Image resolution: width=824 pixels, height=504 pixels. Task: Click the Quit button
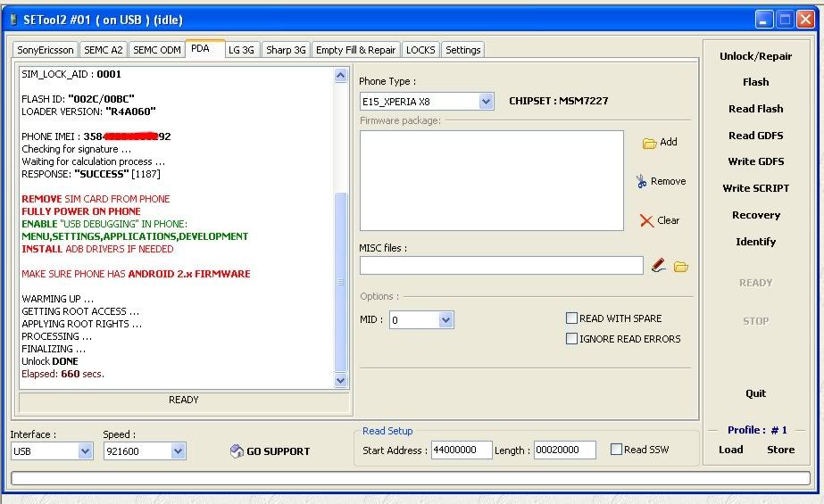755,393
